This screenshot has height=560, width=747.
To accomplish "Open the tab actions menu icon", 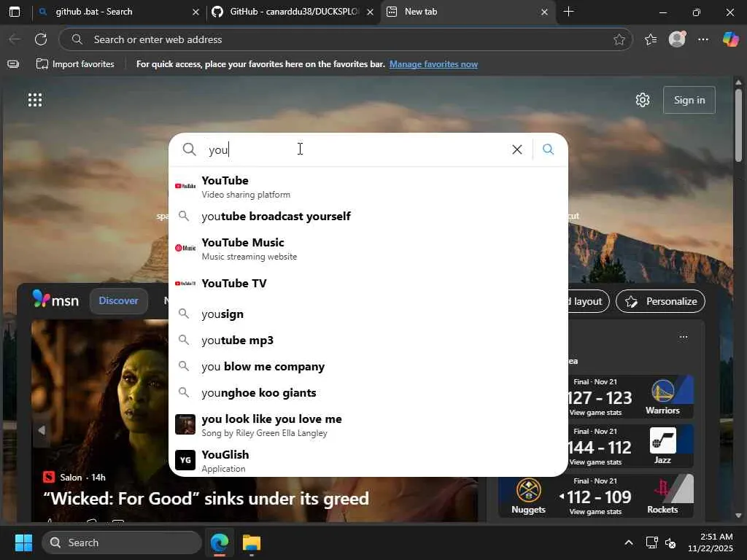I will coord(15,12).
